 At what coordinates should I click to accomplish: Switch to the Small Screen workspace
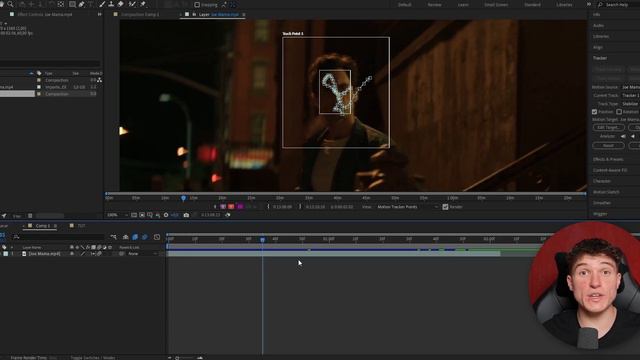coord(496,4)
